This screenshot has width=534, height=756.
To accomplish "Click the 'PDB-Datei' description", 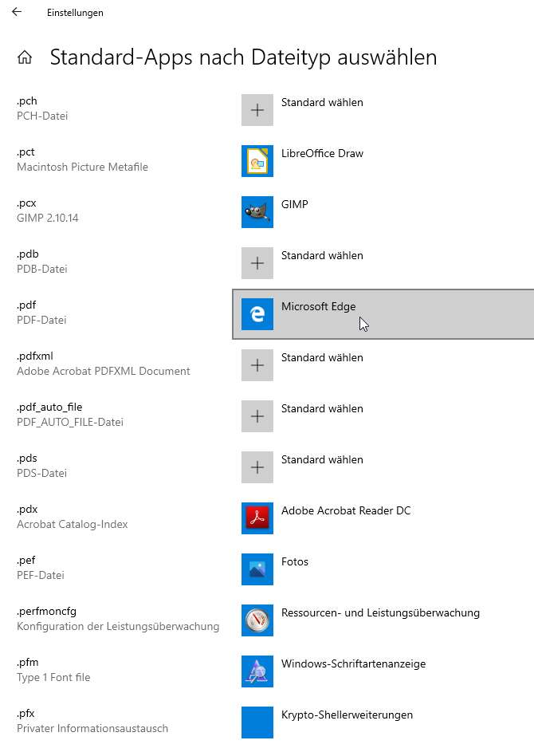I will click(42, 269).
